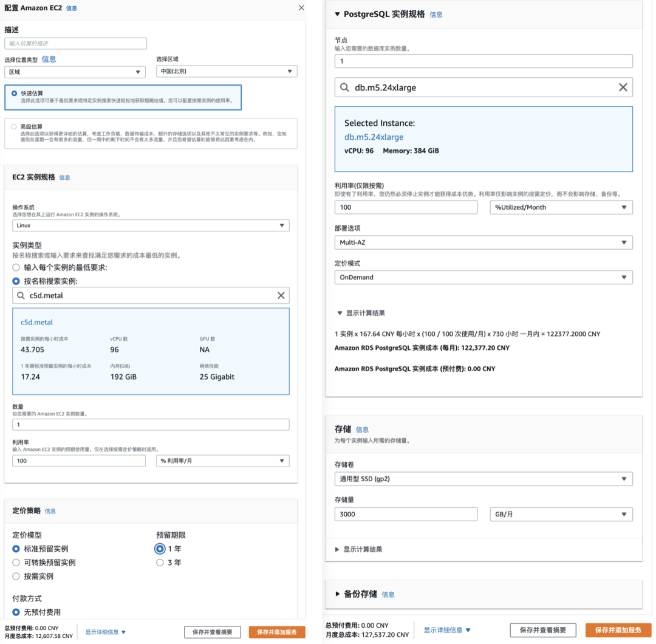Open the 定价模式 OnDemand dropdown
This screenshot has width=656, height=644.
483,277
